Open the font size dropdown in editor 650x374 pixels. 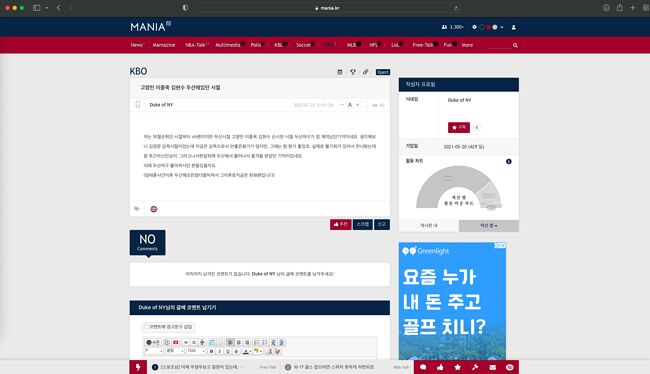(x=196, y=351)
